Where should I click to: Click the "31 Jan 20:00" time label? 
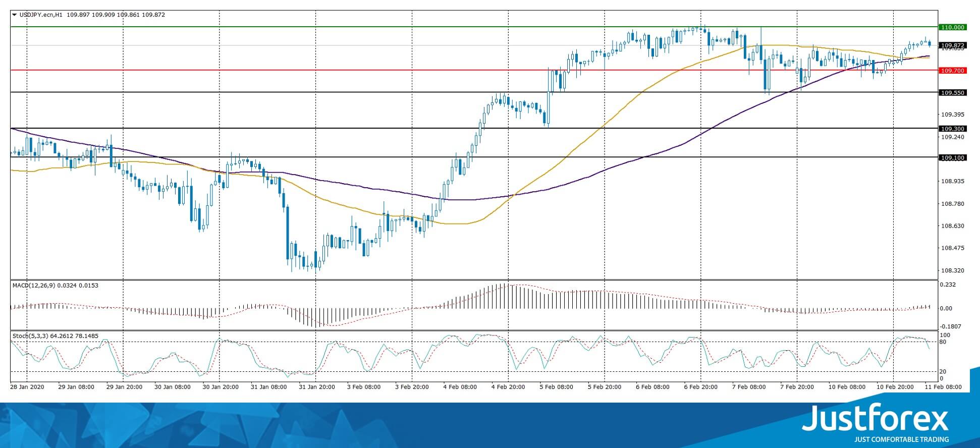point(317,387)
